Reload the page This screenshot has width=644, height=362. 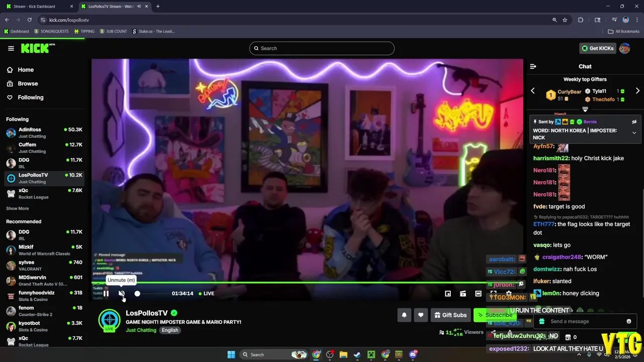coord(30,20)
